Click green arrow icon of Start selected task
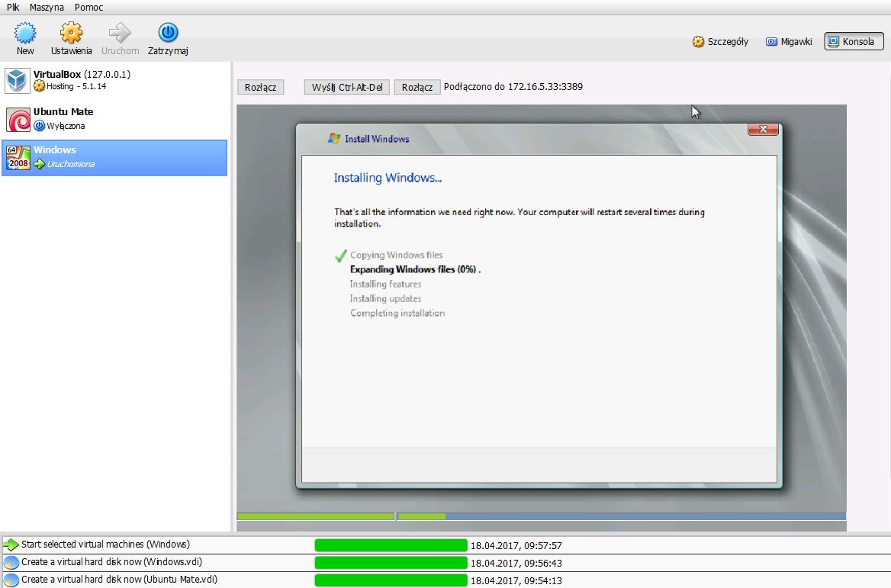891x588 pixels. 11,545
